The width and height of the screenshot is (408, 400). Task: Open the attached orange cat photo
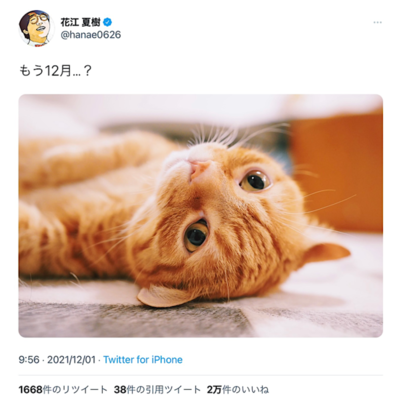click(x=201, y=216)
